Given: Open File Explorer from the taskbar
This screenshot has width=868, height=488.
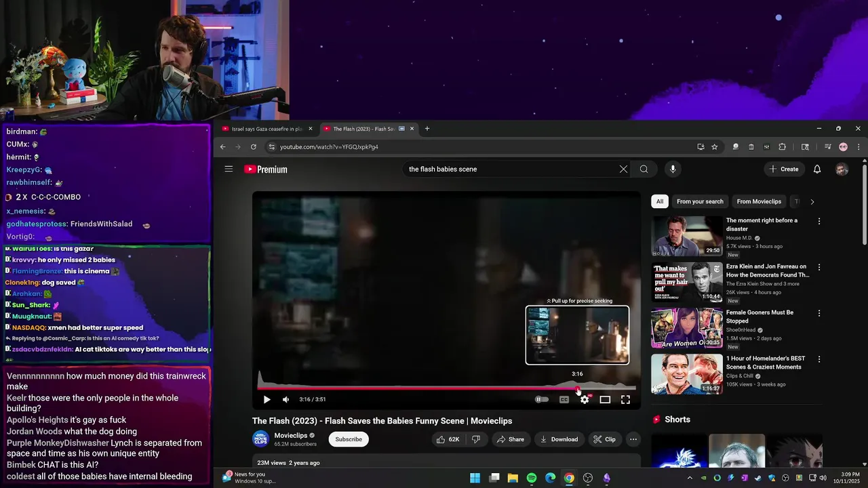Looking at the screenshot, I should coord(513,478).
